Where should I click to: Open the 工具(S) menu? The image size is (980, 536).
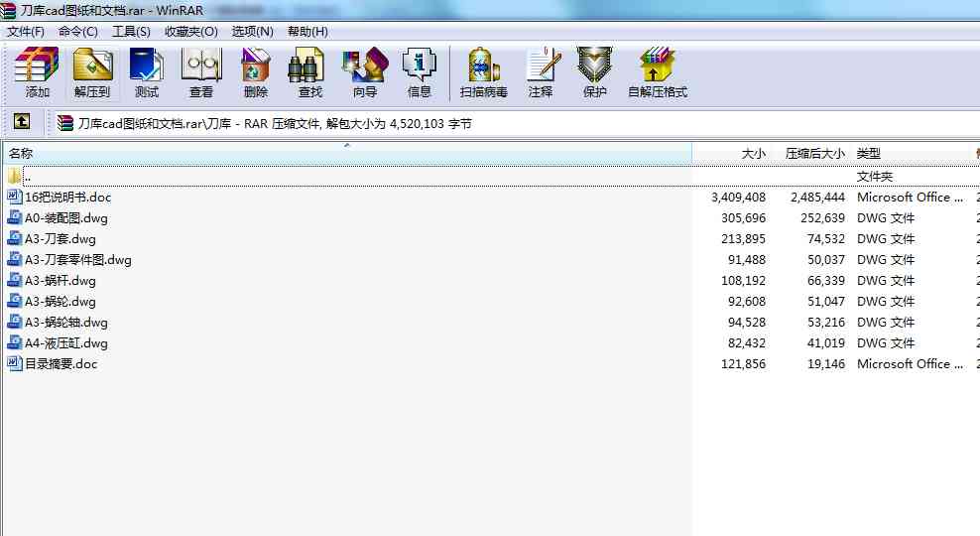tap(131, 31)
